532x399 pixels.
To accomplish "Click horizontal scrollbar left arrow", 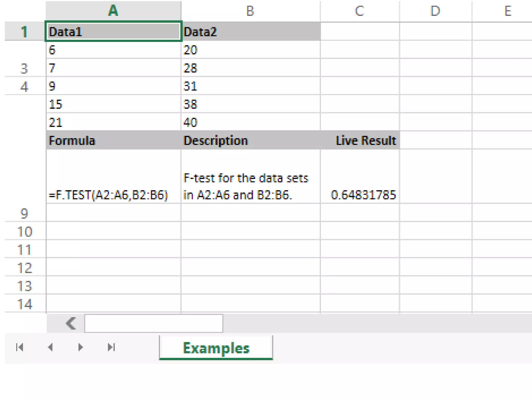I will 71,323.
